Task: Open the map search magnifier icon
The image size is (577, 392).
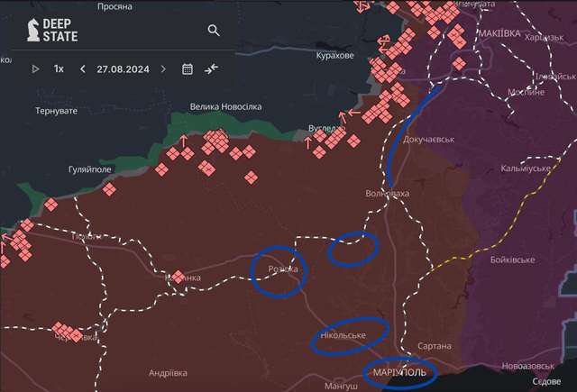Action: point(214,31)
